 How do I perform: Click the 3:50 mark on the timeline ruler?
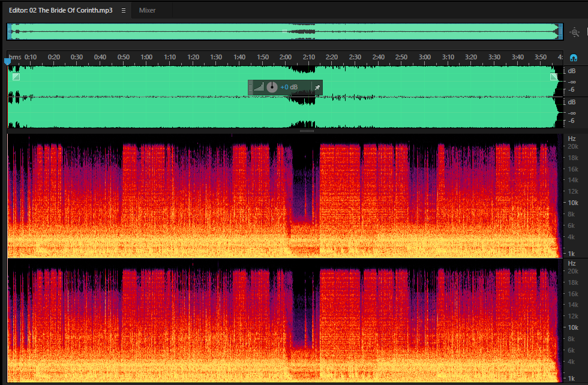click(541, 57)
